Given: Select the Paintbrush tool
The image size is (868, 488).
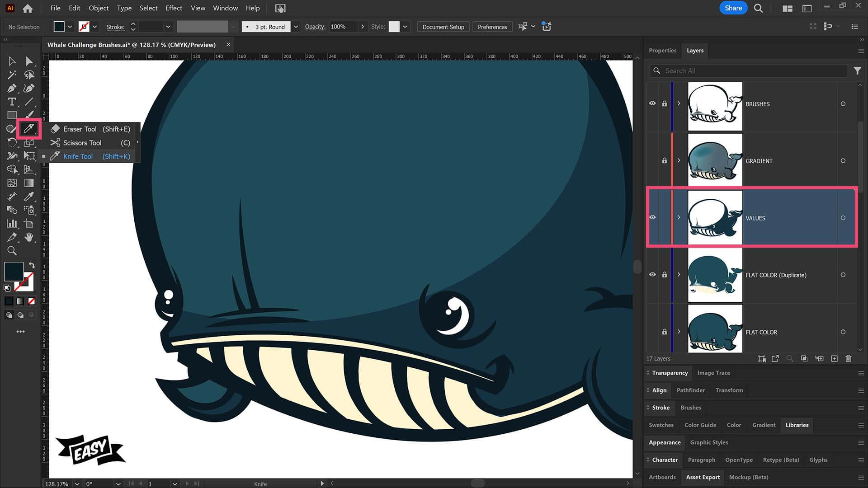Looking at the screenshot, I should 29,115.
